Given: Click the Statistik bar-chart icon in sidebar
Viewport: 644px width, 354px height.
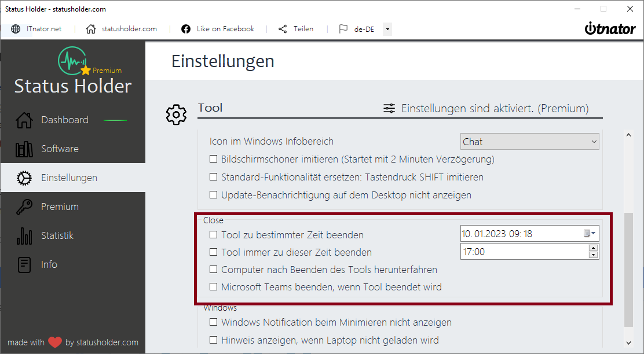Looking at the screenshot, I should tap(24, 235).
